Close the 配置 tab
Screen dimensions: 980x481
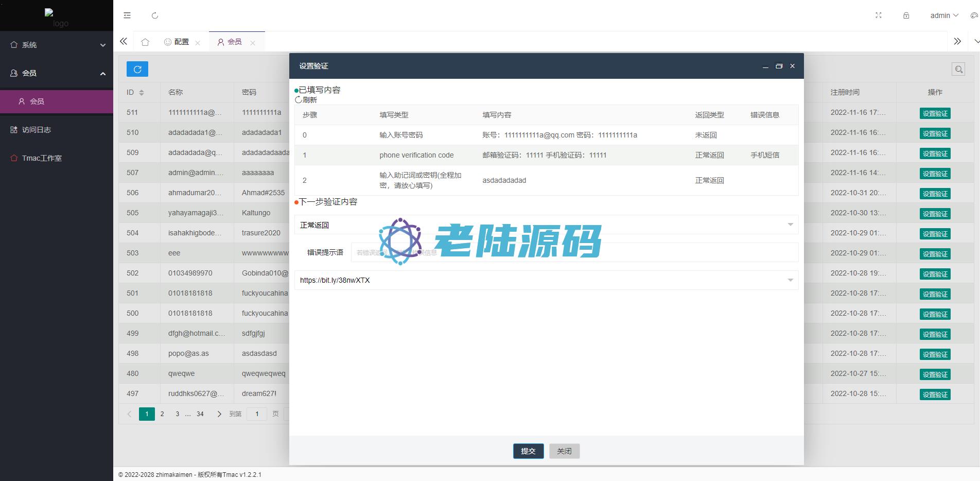pos(198,43)
